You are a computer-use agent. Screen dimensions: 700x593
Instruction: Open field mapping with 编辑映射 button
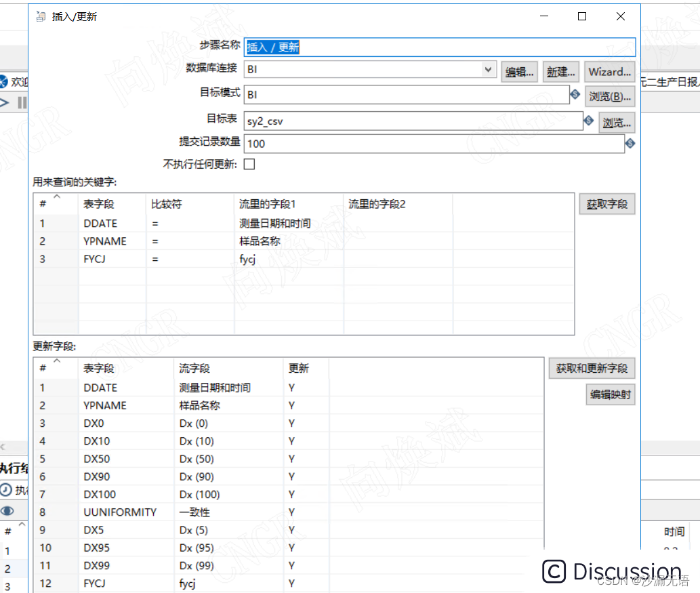610,394
